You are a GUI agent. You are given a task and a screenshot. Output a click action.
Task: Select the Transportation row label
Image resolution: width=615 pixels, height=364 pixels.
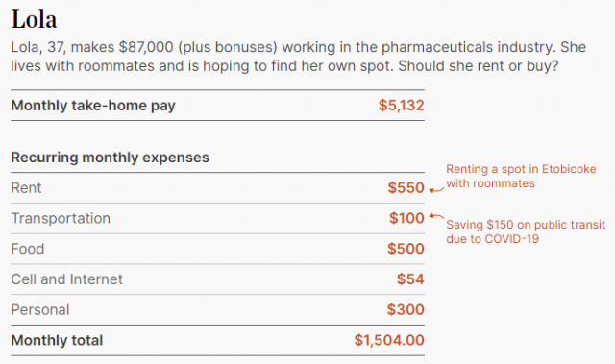[x=61, y=218]
